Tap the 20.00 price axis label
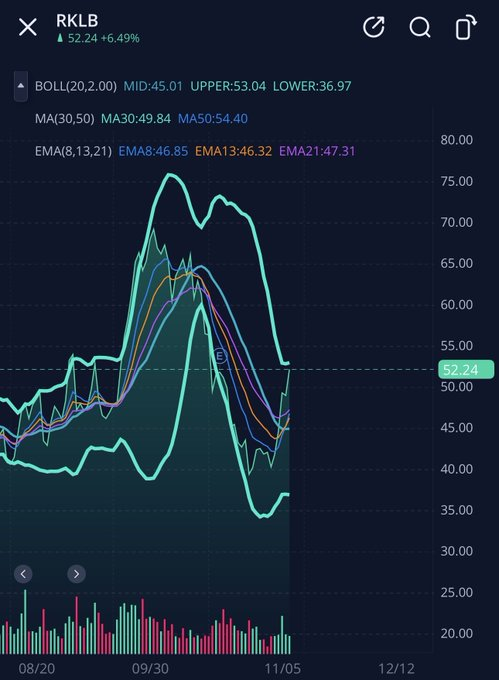The image size is (499, 680). (x=457, y=633)
